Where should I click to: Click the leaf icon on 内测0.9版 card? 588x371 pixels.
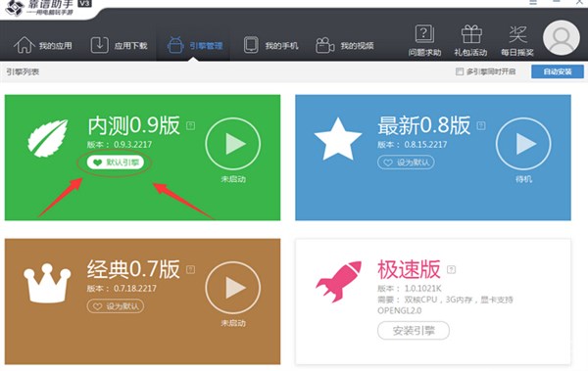click(x=48, y=138)
